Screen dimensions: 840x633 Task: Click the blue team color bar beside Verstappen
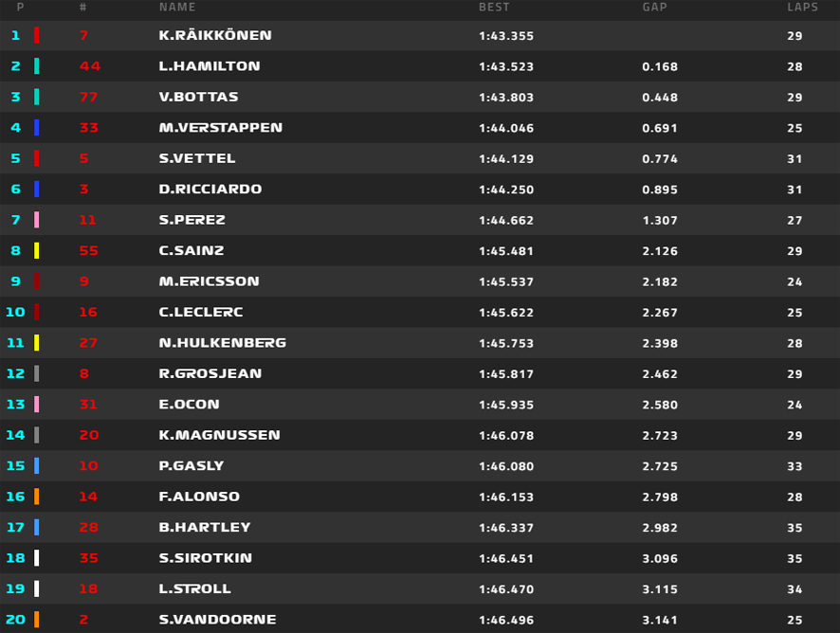pyautogui.click(x=36, y=128)
